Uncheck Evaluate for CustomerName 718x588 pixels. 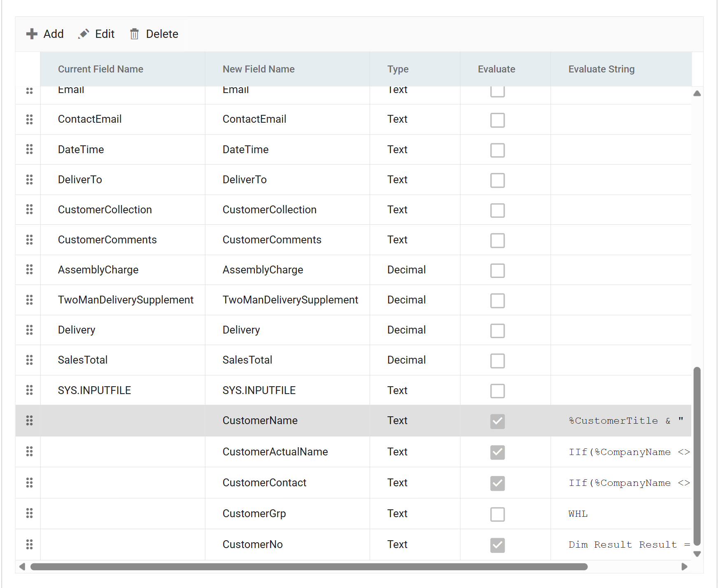(497, 421)
